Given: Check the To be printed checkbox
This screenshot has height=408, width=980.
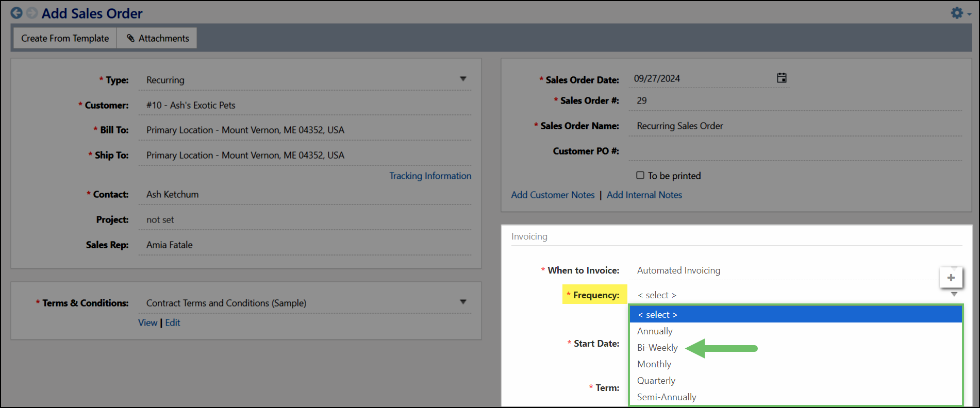Looking at the screenshot, I should pos(640,175).
